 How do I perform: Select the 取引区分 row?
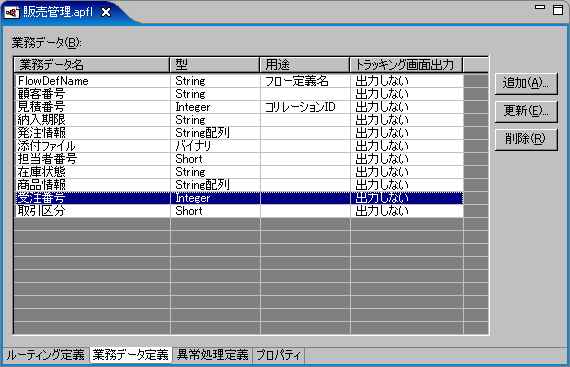239,211
